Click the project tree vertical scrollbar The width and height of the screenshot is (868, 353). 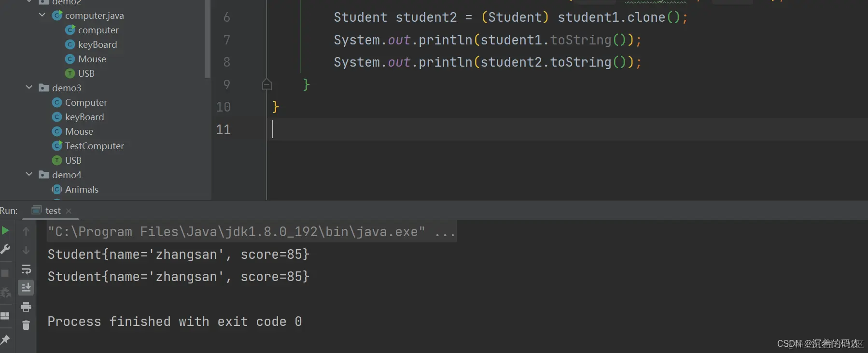click(x=208, y=39)
